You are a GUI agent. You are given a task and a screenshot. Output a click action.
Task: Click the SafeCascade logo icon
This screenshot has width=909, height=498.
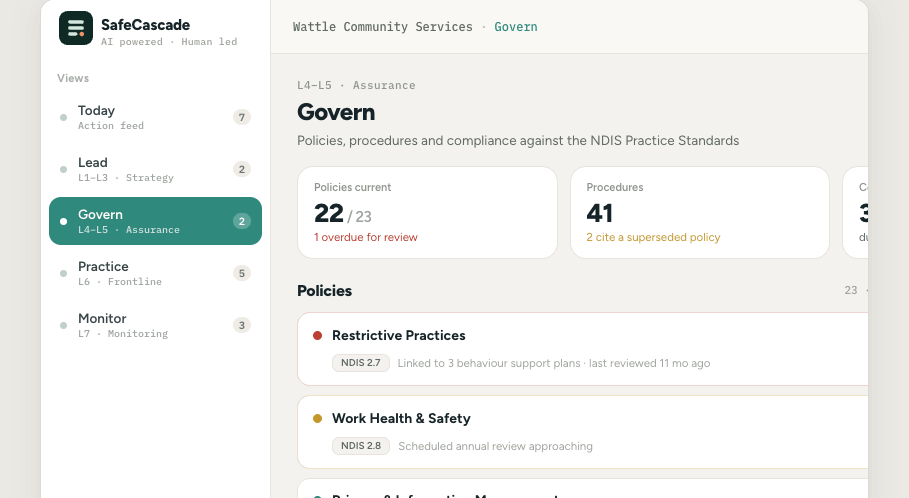point(76,28)
